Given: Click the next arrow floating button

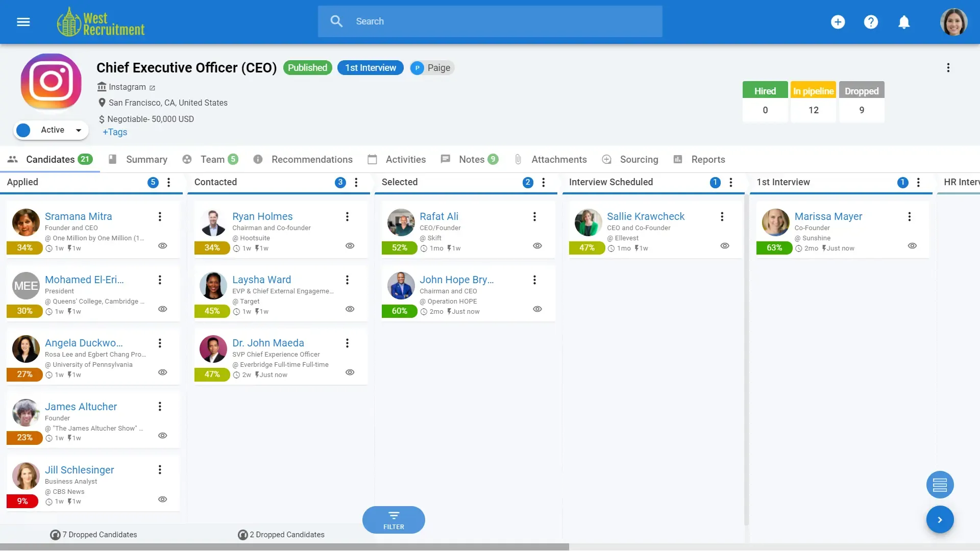Looking at the screenshot, I should 940,520.
